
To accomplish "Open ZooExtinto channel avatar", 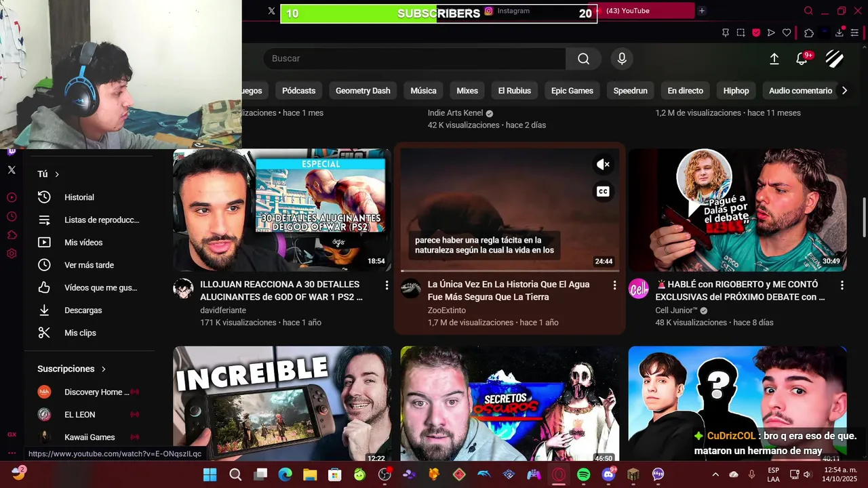I will click(410, 289).
